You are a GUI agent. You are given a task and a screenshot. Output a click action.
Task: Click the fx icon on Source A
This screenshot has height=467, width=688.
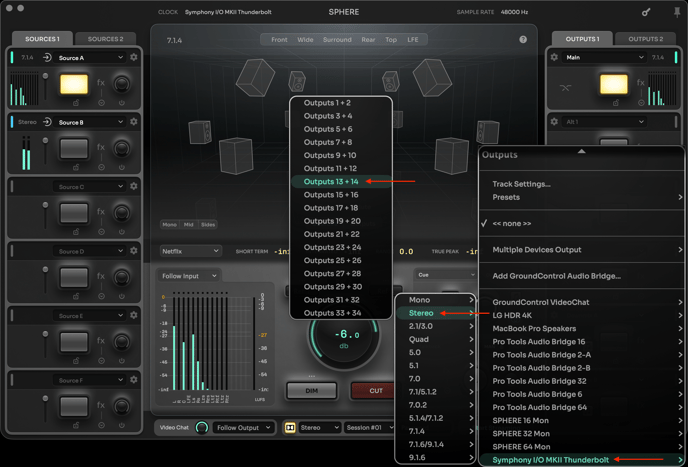click(101, 84)
